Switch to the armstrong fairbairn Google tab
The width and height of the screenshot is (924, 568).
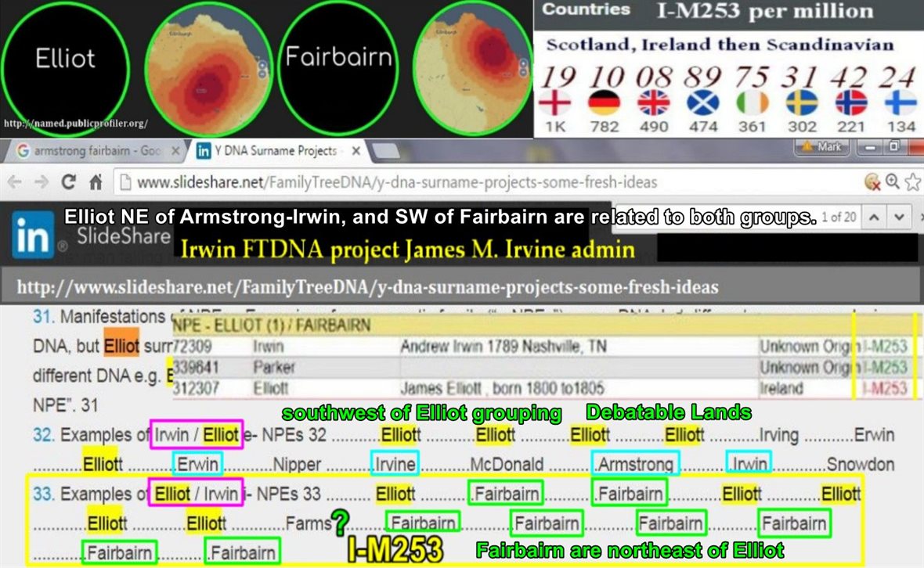click(x=97, y=151)
